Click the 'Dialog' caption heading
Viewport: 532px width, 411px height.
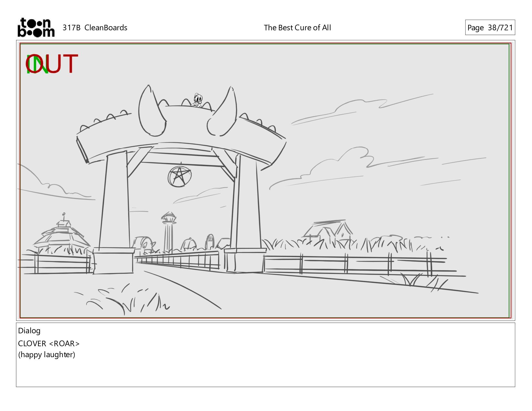[x=29, y=331]
